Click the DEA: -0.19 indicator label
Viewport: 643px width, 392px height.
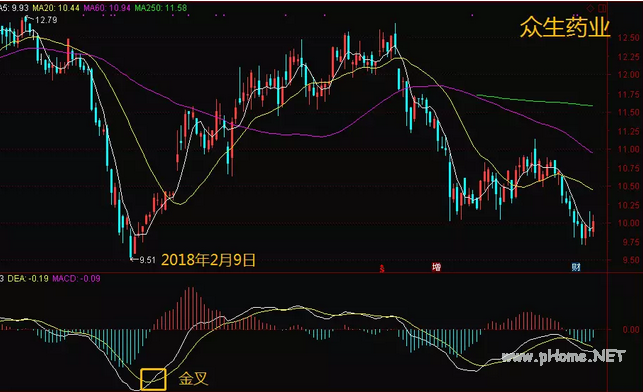tap(28, 278)
